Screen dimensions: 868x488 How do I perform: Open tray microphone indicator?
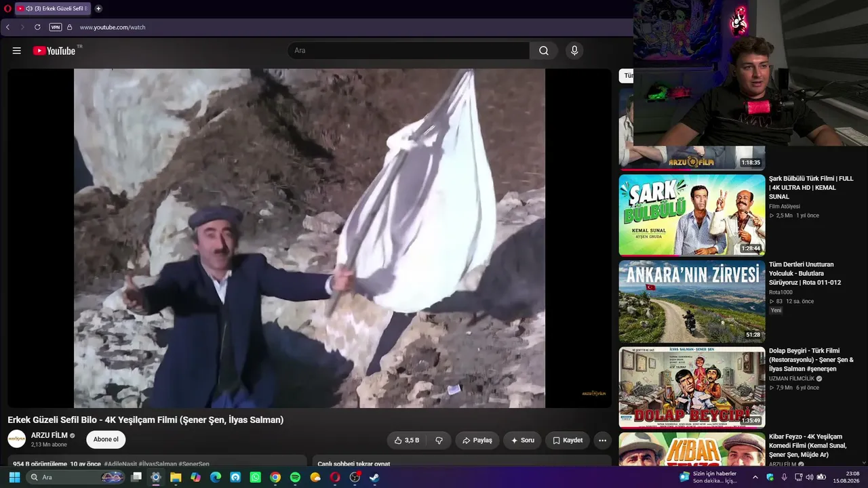coord(784,477)
